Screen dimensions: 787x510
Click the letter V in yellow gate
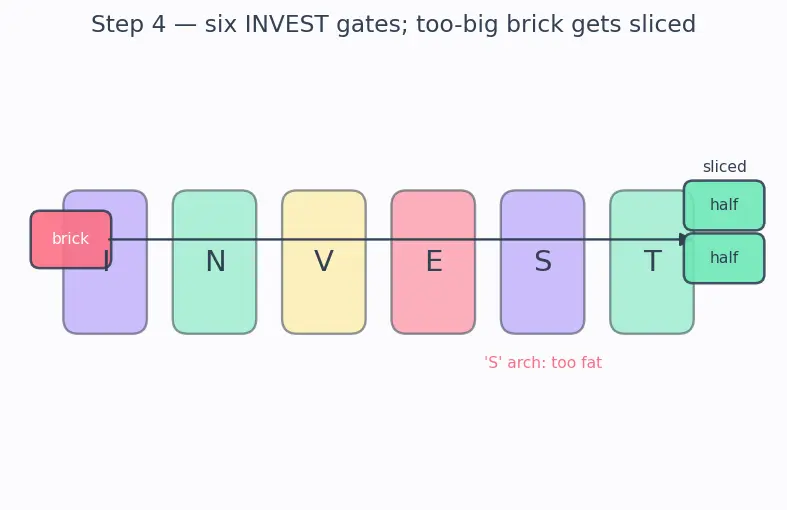(324, 262)
